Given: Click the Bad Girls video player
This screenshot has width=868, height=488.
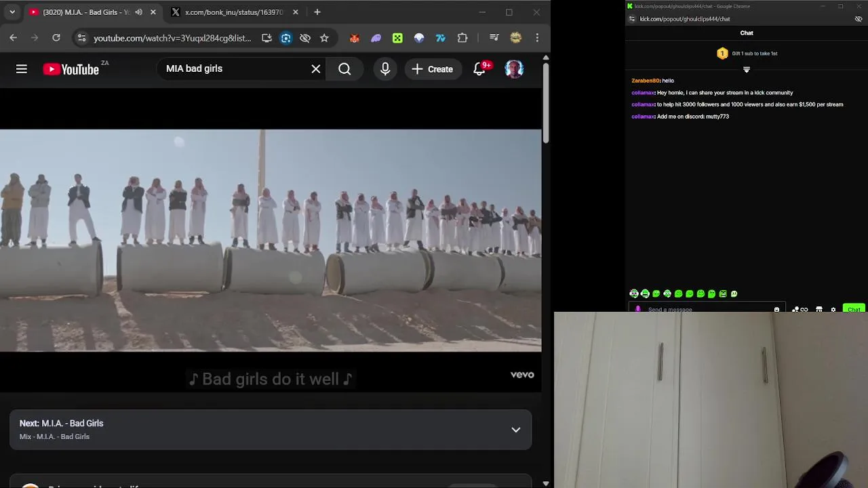Looking at the screenshot, I should click(271, 241).
